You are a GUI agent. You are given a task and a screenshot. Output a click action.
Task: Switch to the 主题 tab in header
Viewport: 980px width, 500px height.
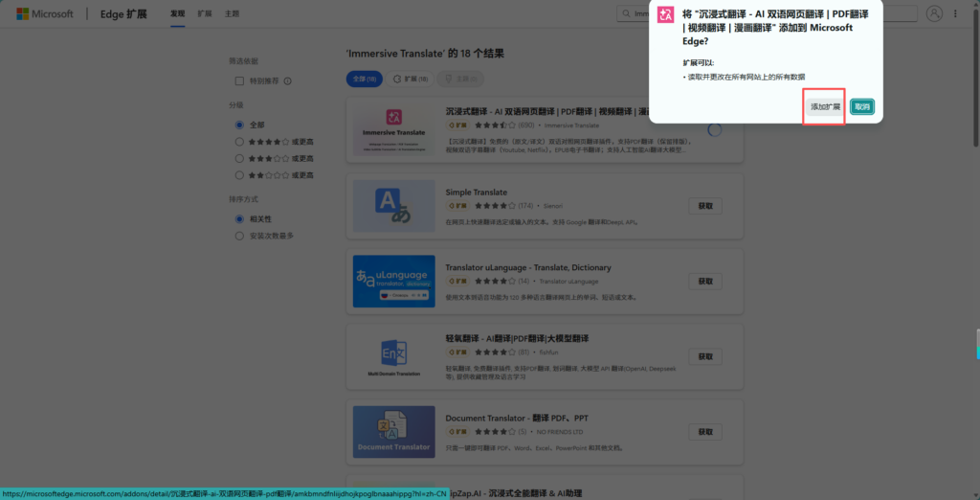point(232,13)
